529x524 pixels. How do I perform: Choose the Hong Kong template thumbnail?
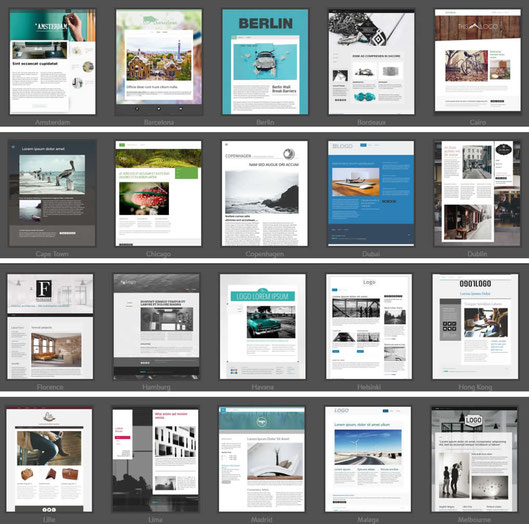(x=475, y=326)
